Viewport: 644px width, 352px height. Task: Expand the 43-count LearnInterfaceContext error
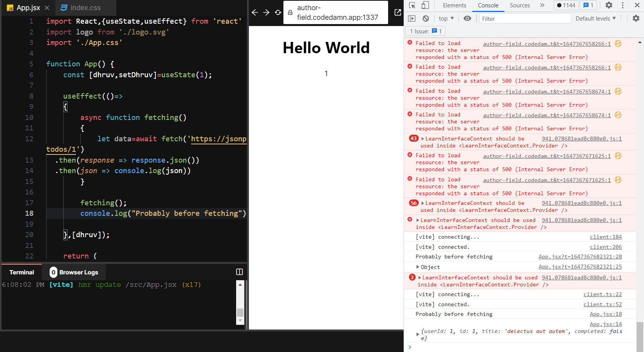(423, 139)
